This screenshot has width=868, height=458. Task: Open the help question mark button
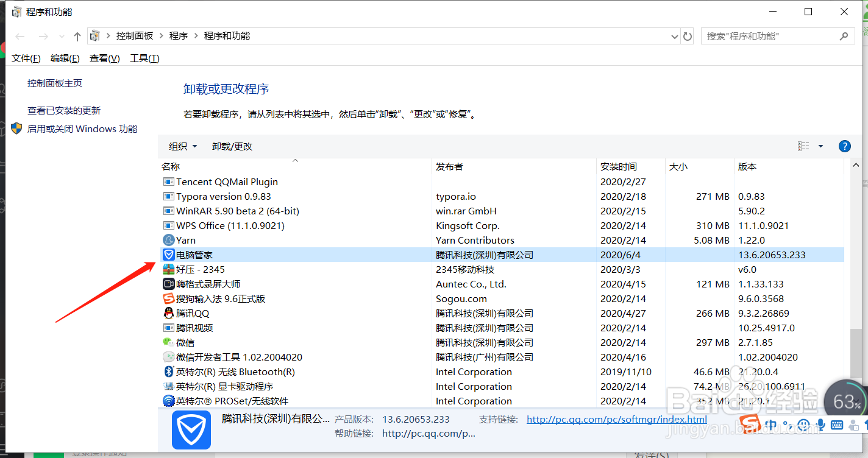pos(844,146)
